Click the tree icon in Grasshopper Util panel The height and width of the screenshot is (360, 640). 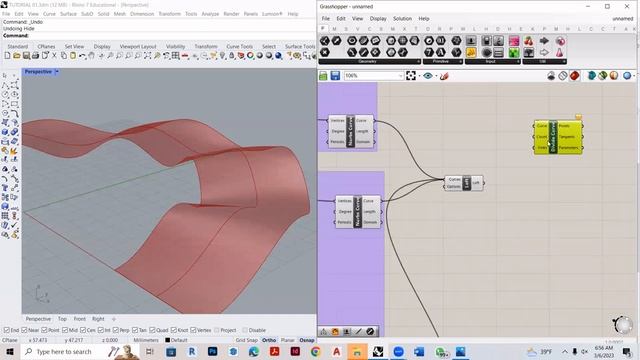(529, 52)
